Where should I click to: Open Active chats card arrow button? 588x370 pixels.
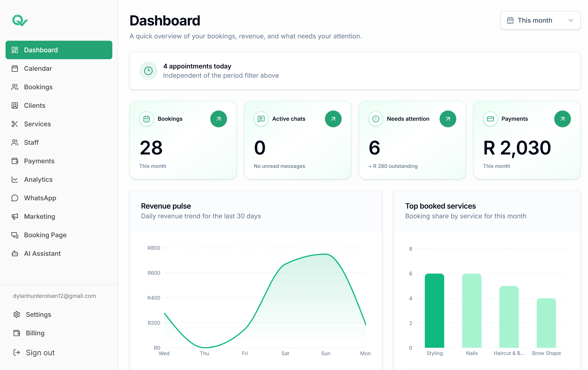point(333,119)
